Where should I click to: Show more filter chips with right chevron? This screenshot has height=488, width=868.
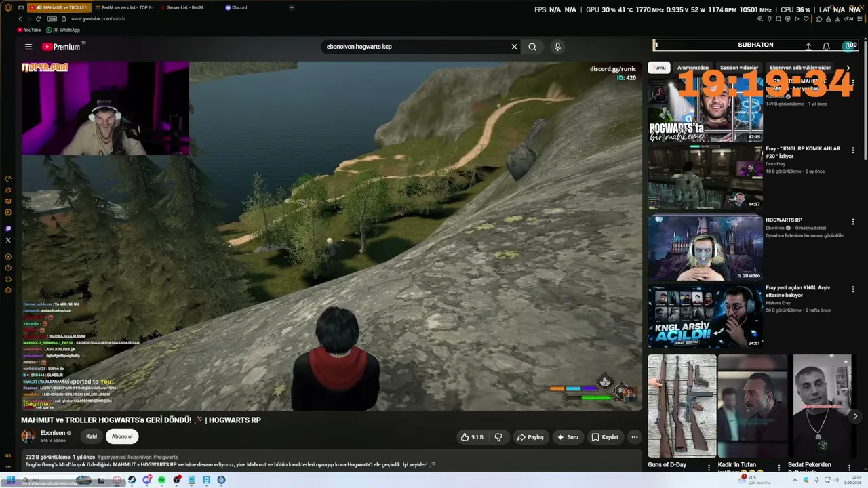(x=848, y=68)
